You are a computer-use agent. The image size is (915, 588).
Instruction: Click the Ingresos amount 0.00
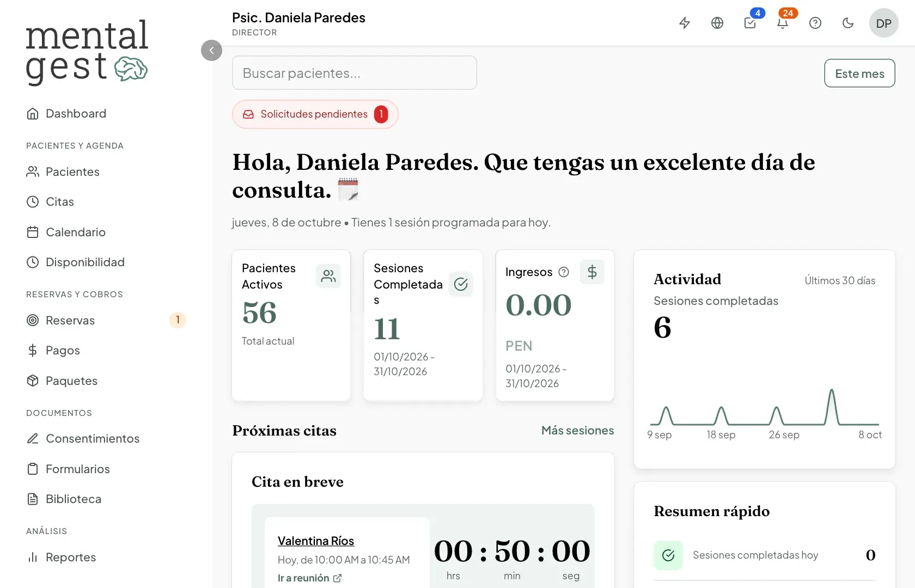(x=539, y=305)
